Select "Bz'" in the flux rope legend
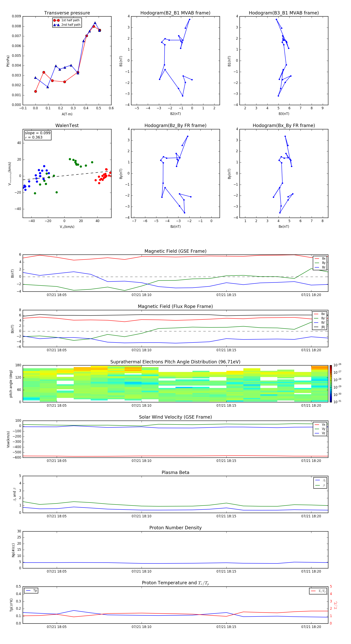The image size is (351, 644). pyautogui.click(x=320, y=323)
